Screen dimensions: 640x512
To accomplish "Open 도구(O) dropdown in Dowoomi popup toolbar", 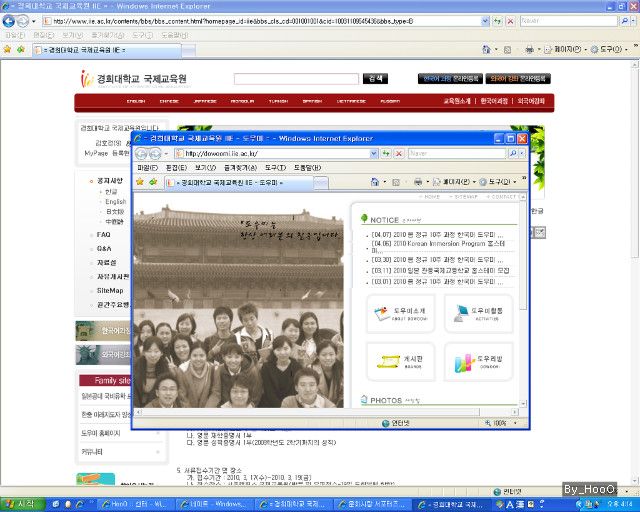I will click(498, 182).
